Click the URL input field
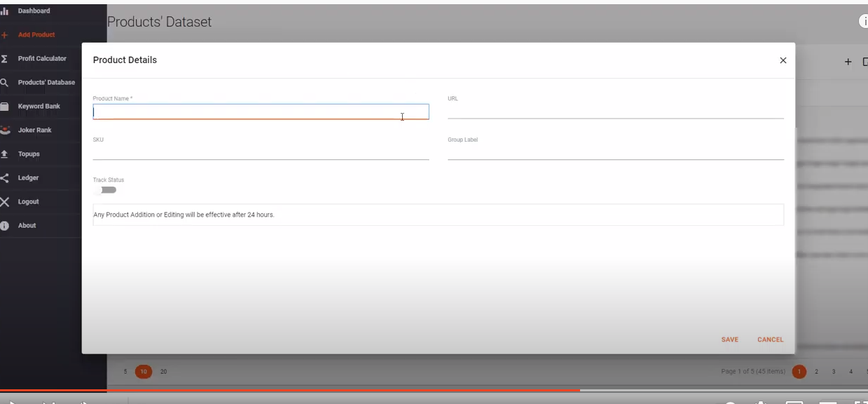Viewport: 868px width, 404px height. click(x=616, y=111)
